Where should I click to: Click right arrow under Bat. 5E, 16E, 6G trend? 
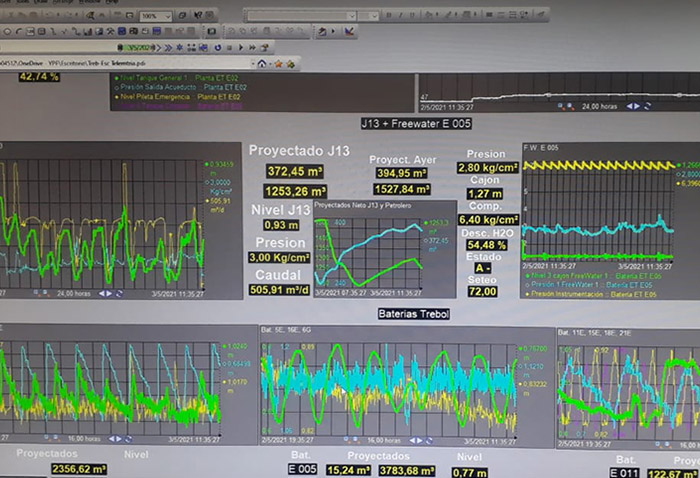tap(420, 441)
